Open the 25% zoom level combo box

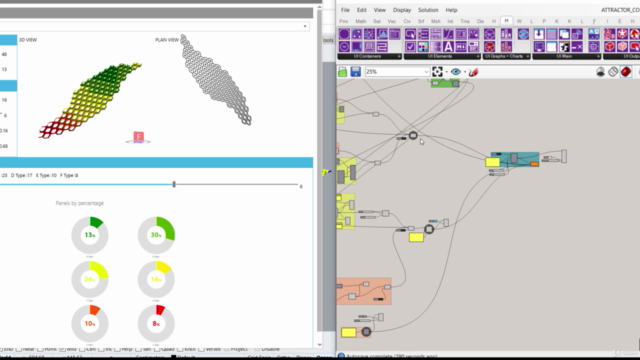[397, 72]
